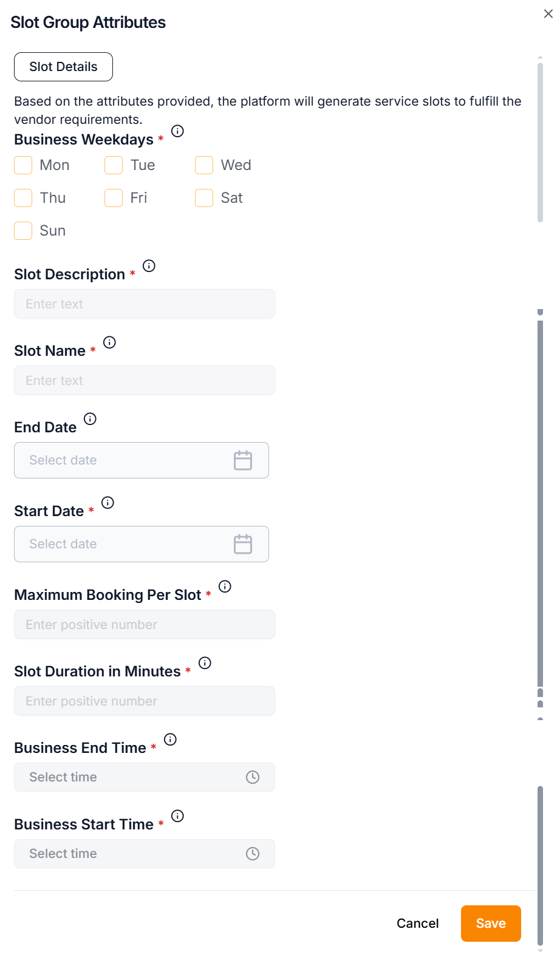Click info icon beside Maximum Booking Per Slot
Image resolution: width=560 pixels, height=980 pixels.
tap(225, 587)
